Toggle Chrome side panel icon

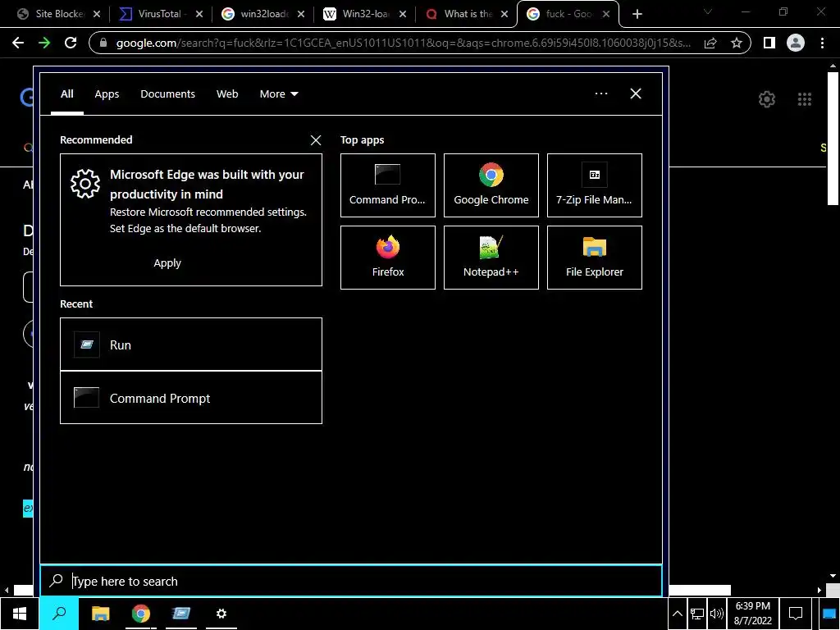(769, 43)
